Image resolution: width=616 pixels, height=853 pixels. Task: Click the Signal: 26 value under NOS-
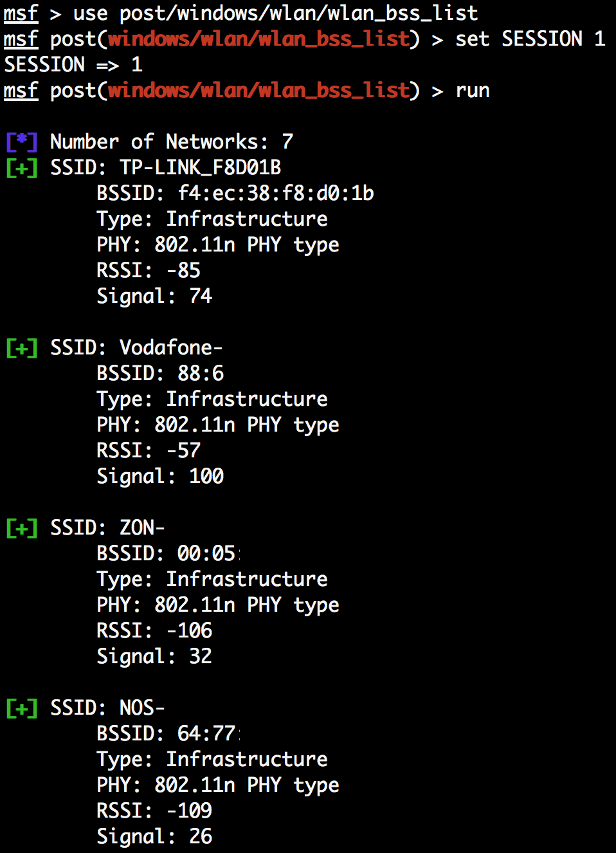(201, 836)
